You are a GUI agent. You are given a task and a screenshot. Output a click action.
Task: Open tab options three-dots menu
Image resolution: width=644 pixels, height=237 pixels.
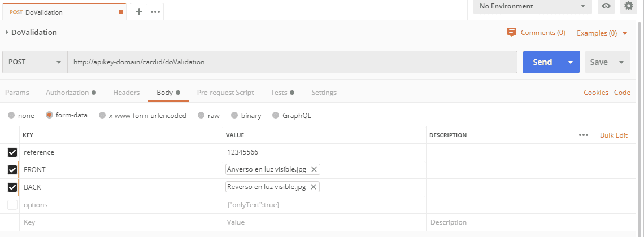pyautogui.click(x=156, y=12)
